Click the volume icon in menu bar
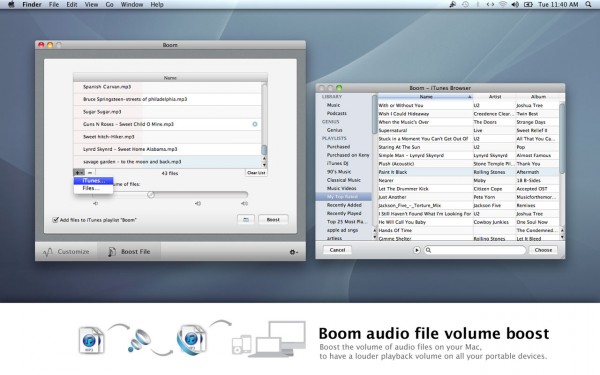The image size is (600, 375). [x=515, y=5]
